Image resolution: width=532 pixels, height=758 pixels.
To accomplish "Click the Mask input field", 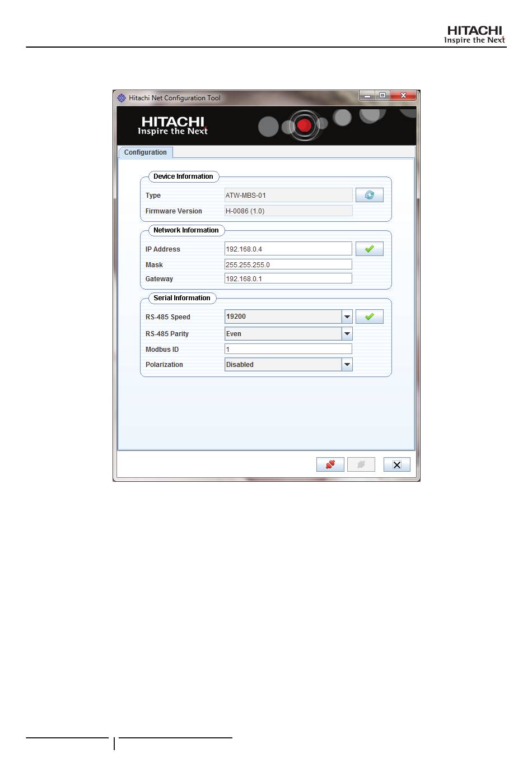I will (288, 264).
